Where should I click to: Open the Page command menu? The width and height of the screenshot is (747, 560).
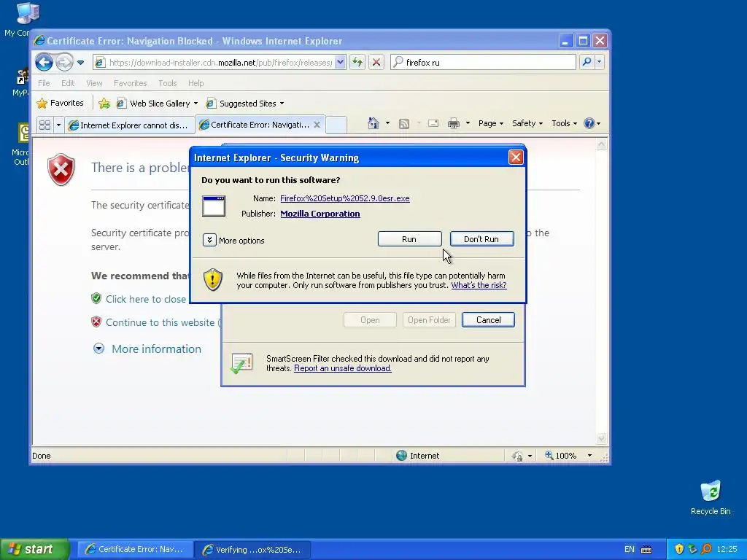tap(490, 123)
